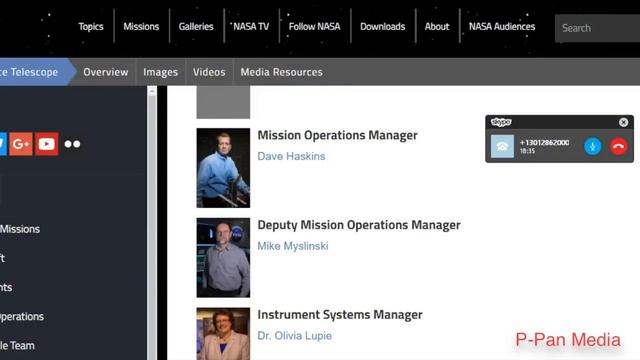640x360 pixels.
Task: Click the Search input field
Action: point(597,28)
